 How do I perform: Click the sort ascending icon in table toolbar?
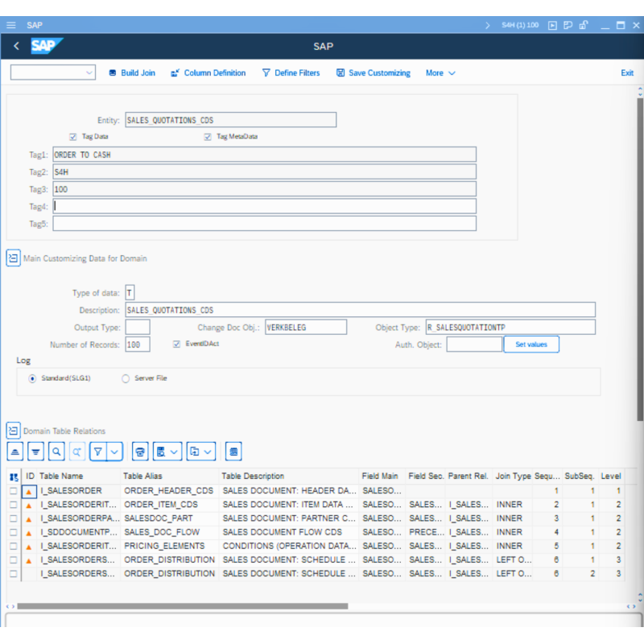coord(16,452)
